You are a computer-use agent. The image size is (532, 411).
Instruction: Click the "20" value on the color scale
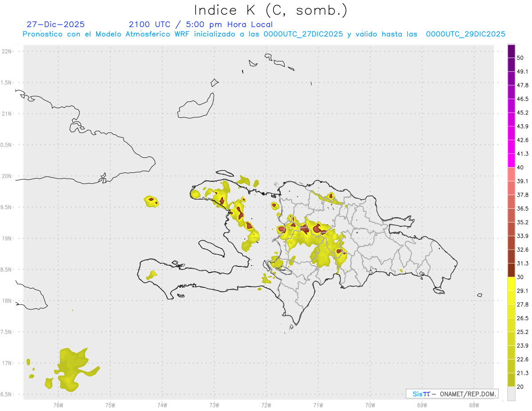pos(521,387)
